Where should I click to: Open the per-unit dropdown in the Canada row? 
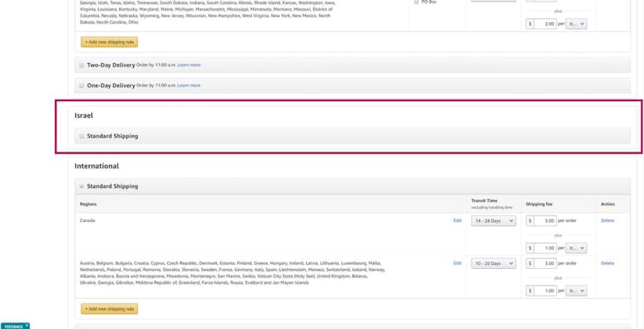577,248
